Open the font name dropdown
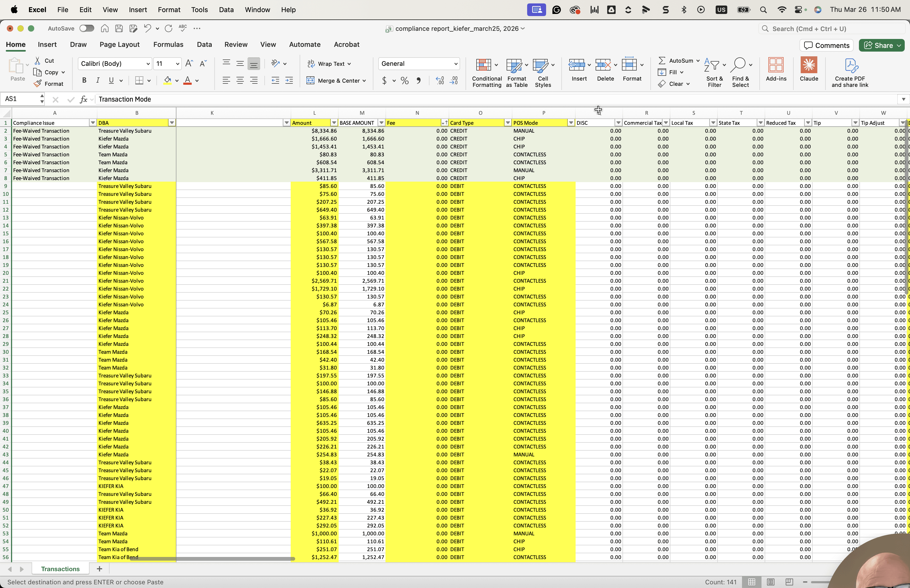Screen dimensions: 910x588 [148, 64]
